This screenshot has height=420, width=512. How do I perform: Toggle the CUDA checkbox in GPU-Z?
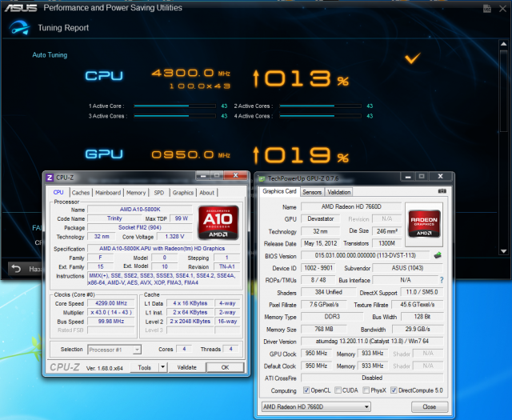point(338,390)
